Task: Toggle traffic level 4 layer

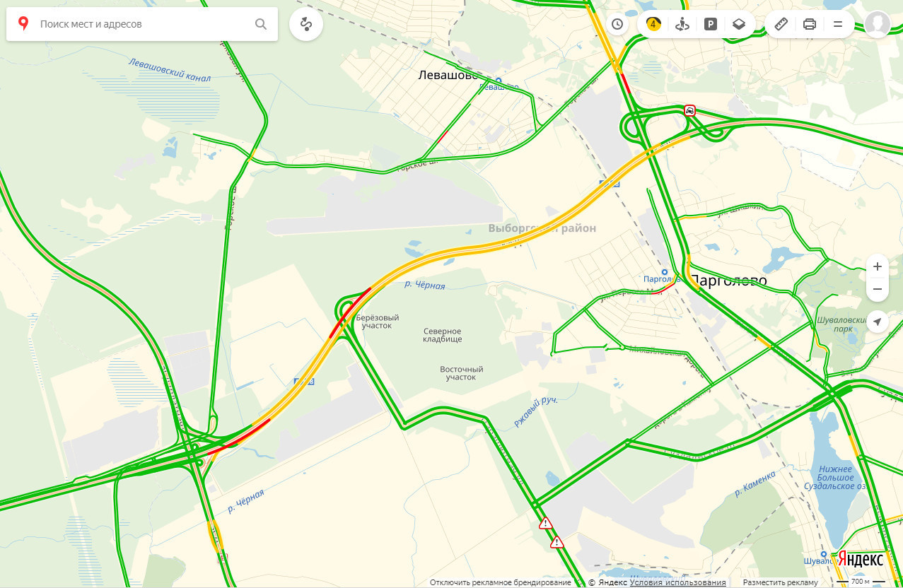Action: click(654, 24)
